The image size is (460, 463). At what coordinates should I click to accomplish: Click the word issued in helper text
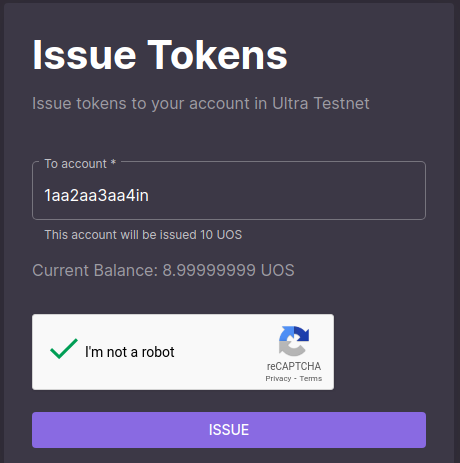tap(178, 235)
